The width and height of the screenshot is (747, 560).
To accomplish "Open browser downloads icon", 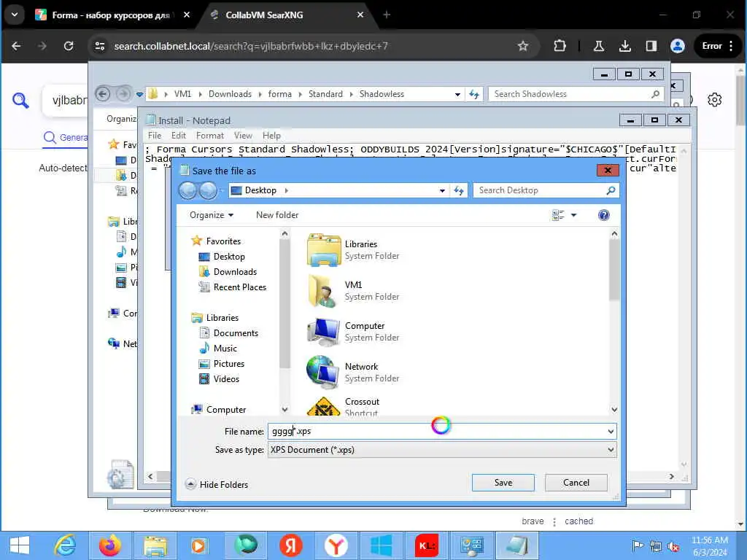I will (x=625, y=46).
